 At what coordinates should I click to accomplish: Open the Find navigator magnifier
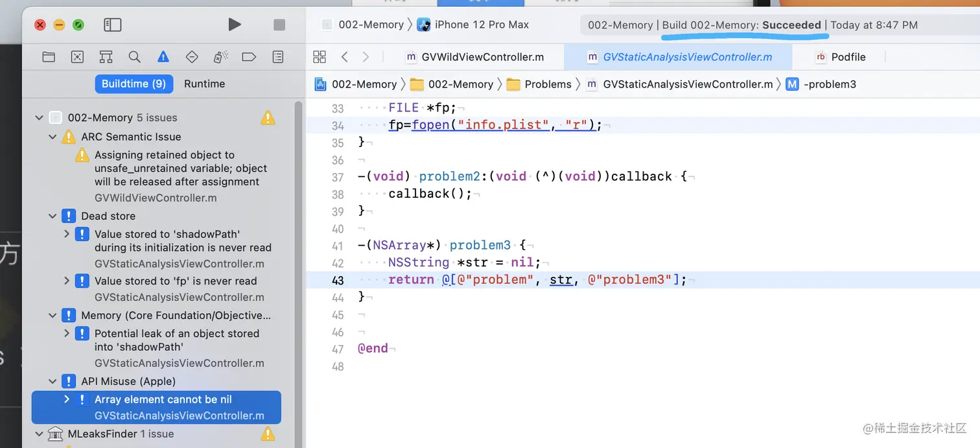tap(134, 57)
